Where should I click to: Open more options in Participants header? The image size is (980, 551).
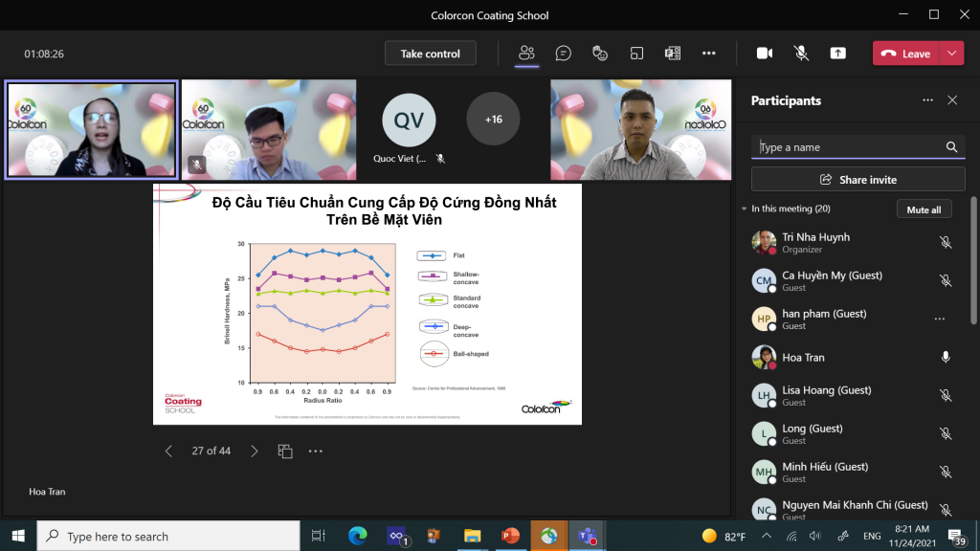[x=926, y=100]
